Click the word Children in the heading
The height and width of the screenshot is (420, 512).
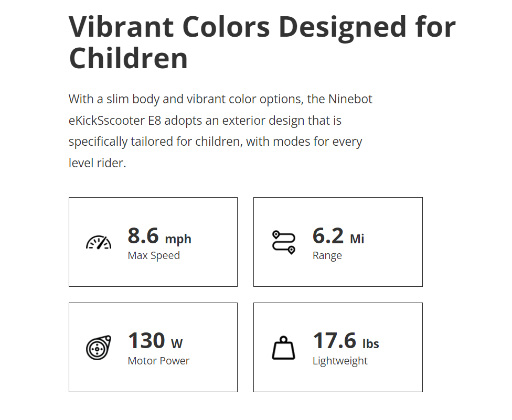pyautogui.click(x=129, y=58)
